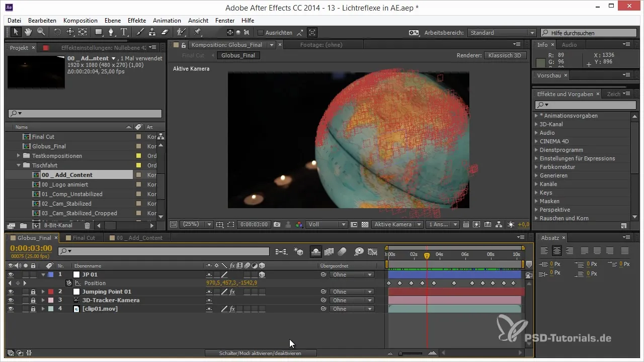Open the Animation menu

(x=167, y=21)
